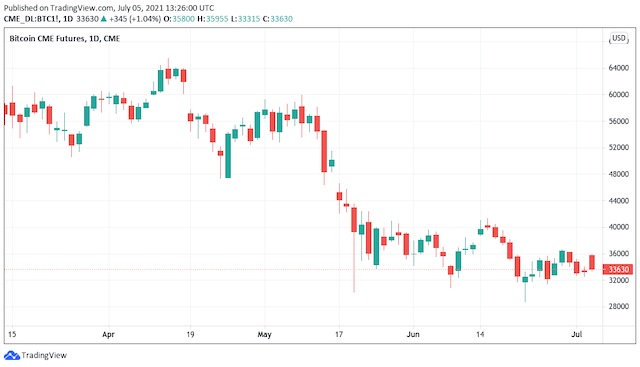Click the highest red candle in mid-April
This screenshot has width=640, height=367.
168,73
